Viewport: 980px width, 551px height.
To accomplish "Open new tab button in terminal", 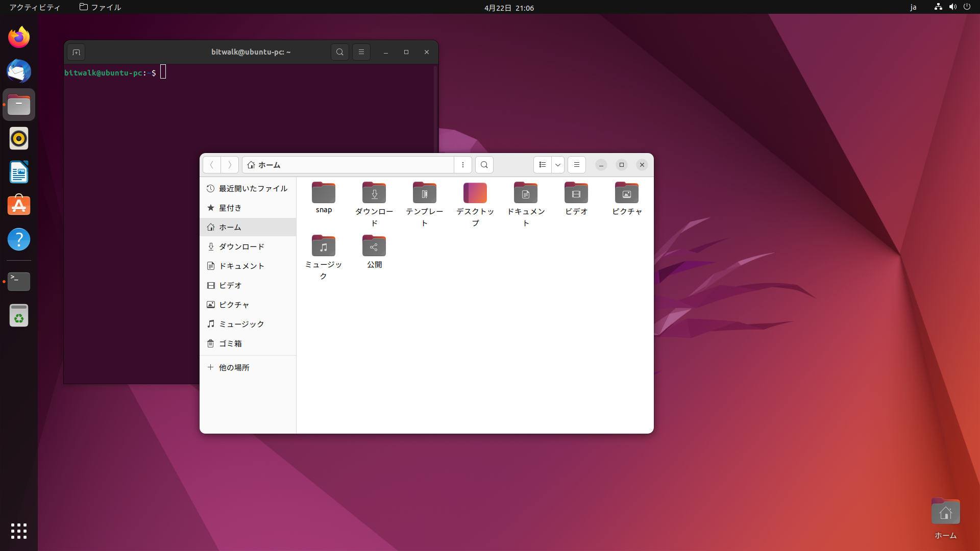I will pos(76,52).
